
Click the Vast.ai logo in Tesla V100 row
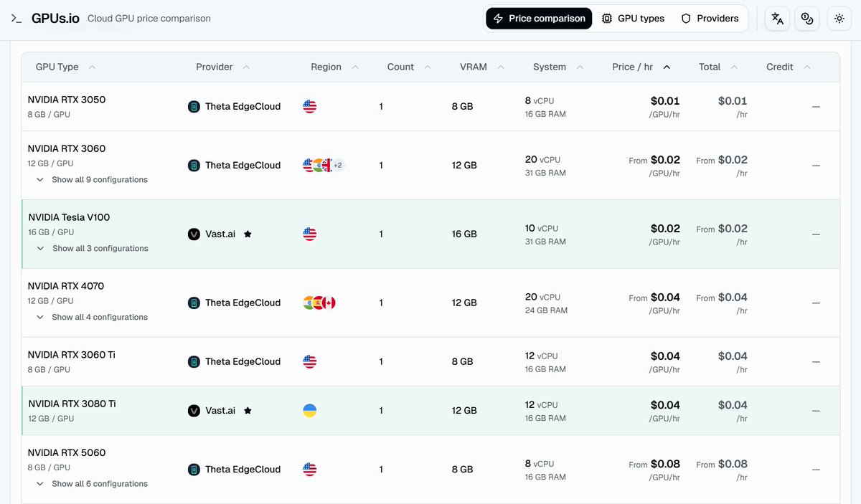point(194,234)
